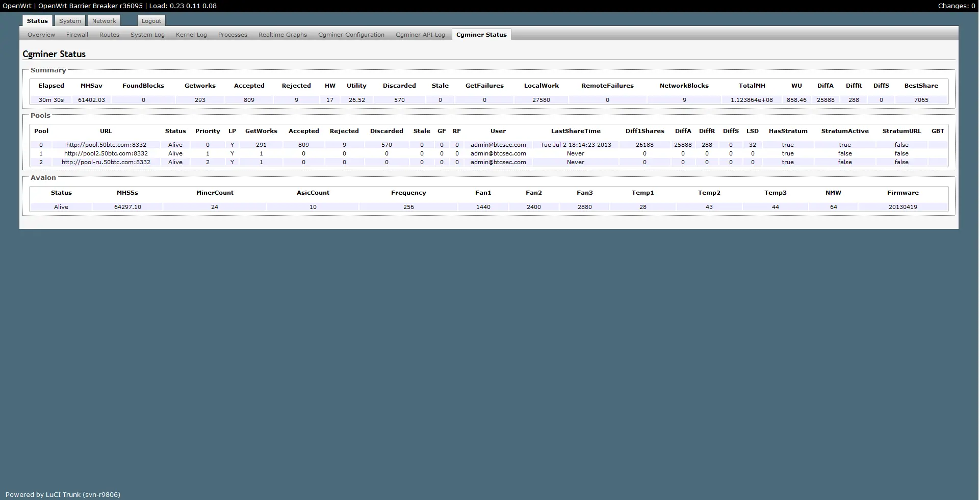Click StratumActive true in pool 0 row
The height and width of the screenshot is (500, 980).
[845, 145]
